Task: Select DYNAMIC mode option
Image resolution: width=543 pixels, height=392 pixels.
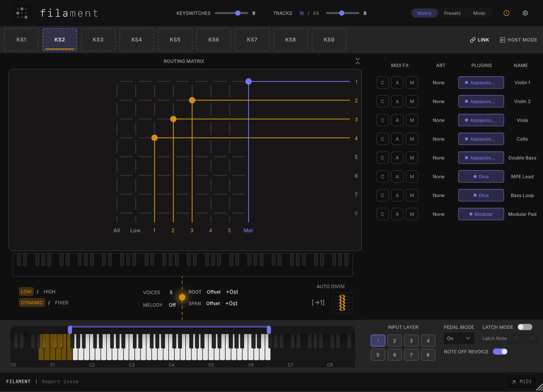Action: click(x=32, y=302)
